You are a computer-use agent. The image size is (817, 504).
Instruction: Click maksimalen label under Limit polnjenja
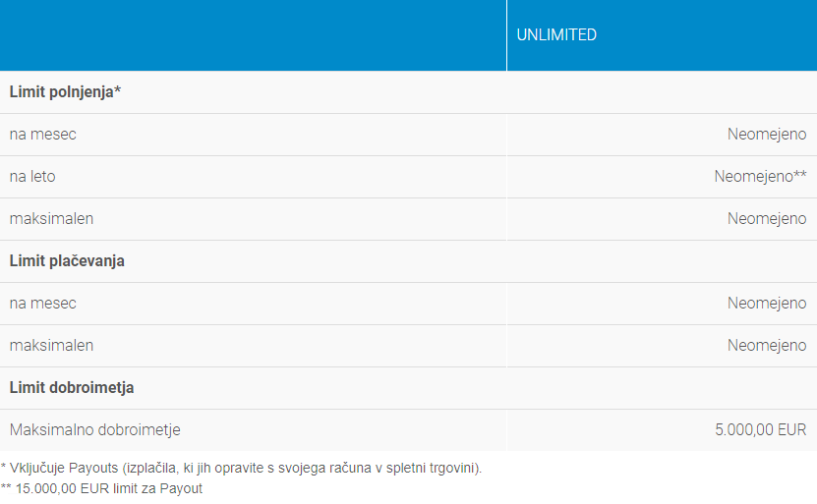[51, 219]
